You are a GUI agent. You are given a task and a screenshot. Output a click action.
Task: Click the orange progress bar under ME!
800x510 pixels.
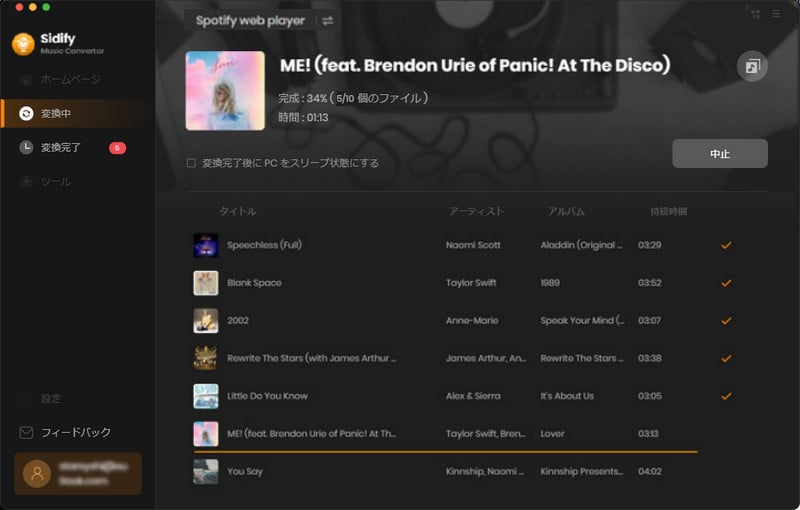click(445, 452)
